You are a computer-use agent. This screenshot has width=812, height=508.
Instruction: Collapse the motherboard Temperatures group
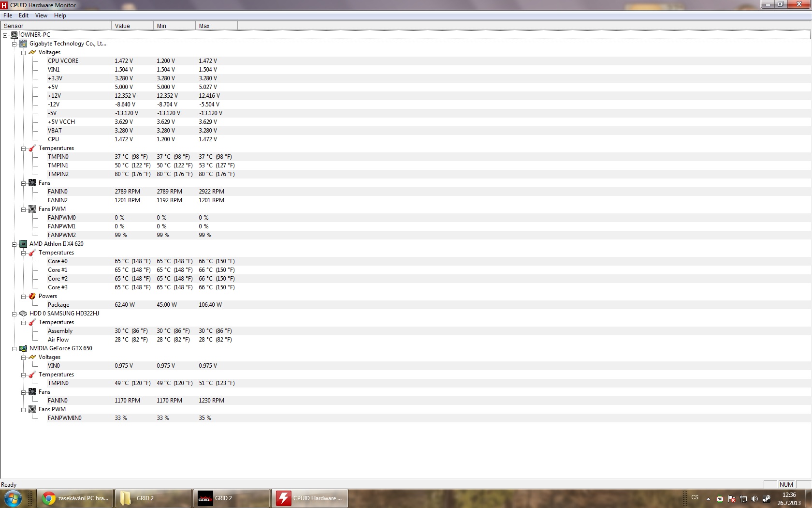23,149
